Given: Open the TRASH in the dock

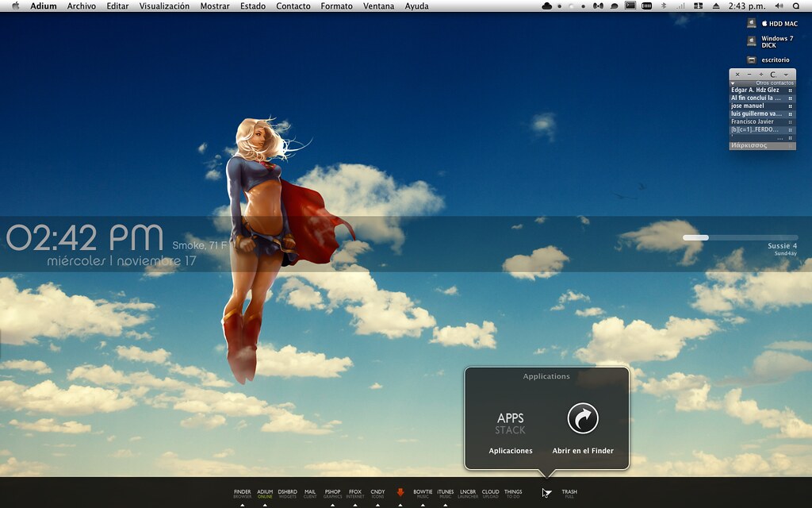Looking at the screenshot, I should pyautogui.click(x=569, y=494).
